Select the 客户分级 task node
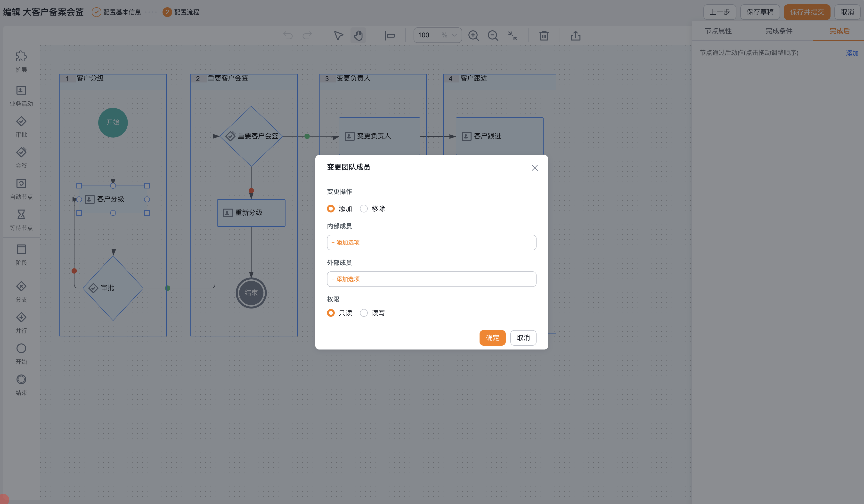Image resolution: width=864 pixels, height=504 pixels. pyautogui.click(x=113, y=199)
